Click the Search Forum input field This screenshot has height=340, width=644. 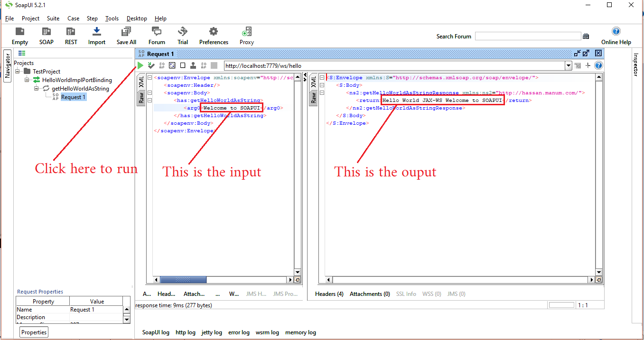coord(528,36)
